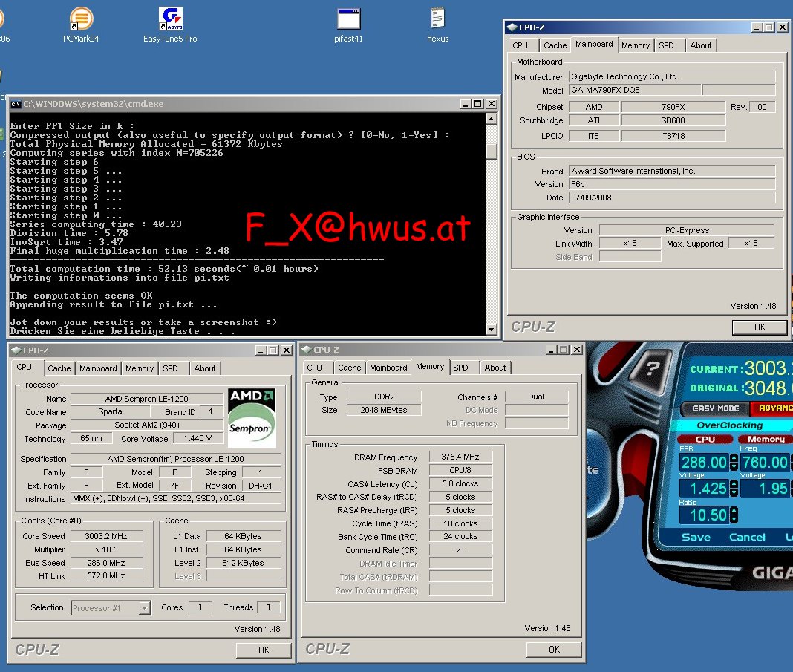Open About tab in the processor CPU-Z window

click(205, 368)
